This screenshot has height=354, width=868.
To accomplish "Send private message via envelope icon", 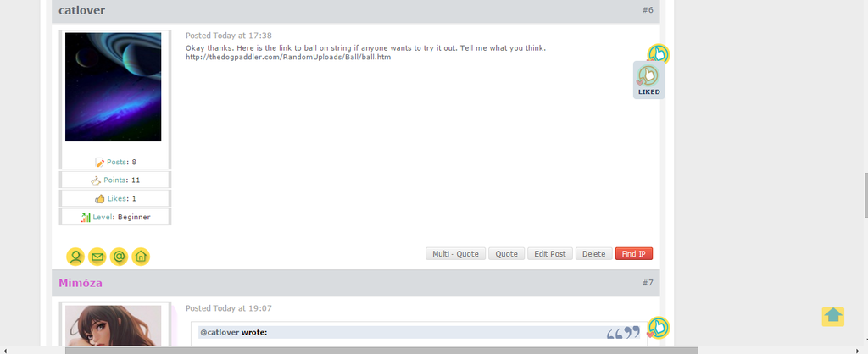I will tap(97, 257).
